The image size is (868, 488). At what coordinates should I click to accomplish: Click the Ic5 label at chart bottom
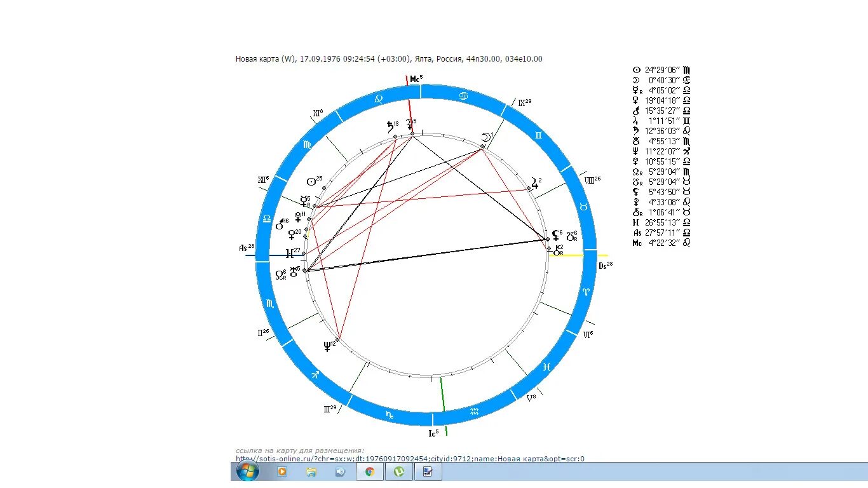pos(433,433)
